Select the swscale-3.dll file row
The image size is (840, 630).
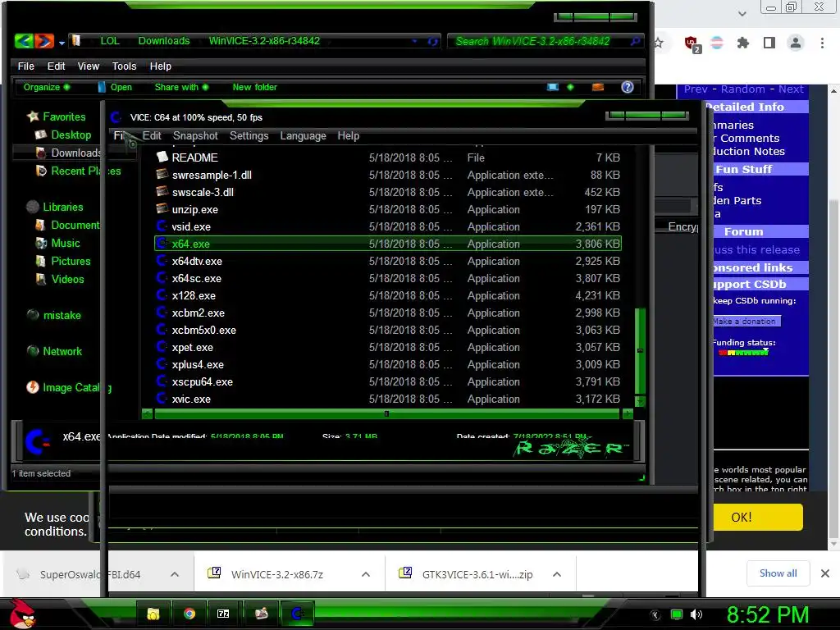[x=388, y=192]
